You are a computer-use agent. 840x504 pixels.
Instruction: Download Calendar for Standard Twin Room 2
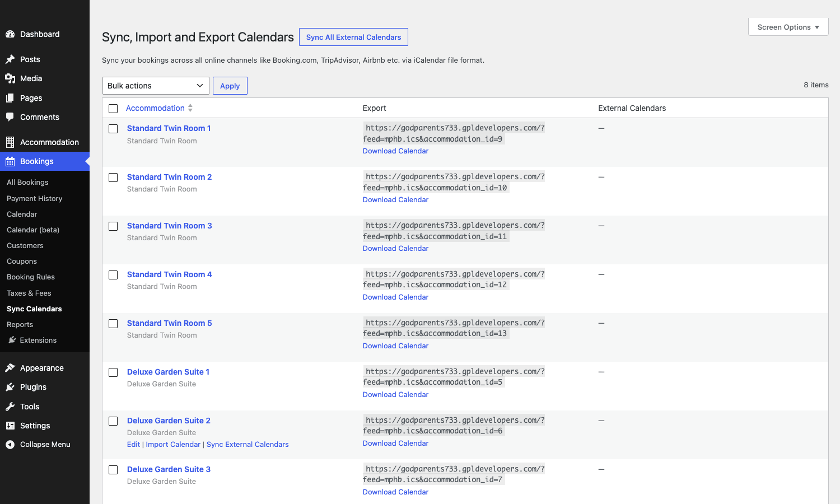point(395,200)
